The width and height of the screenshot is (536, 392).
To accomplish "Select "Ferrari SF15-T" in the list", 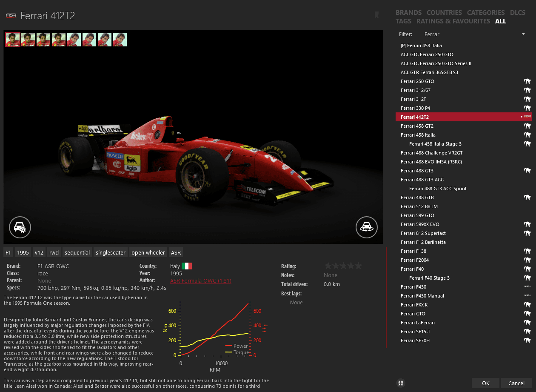I will (x=463, y=332).
